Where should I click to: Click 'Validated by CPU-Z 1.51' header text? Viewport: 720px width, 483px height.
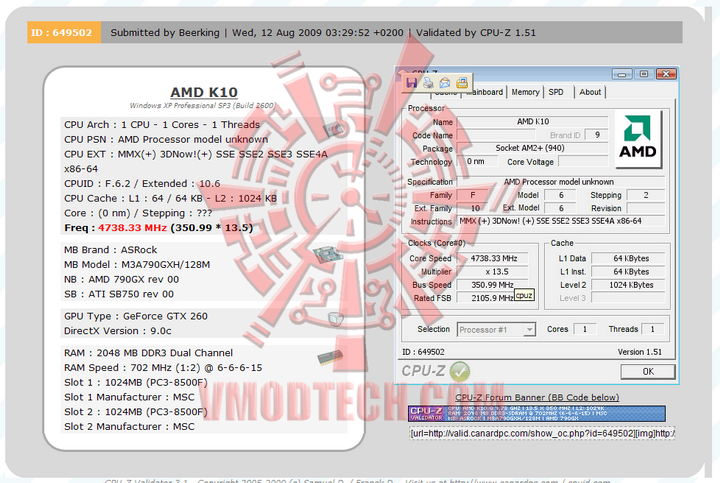point(476,33)
